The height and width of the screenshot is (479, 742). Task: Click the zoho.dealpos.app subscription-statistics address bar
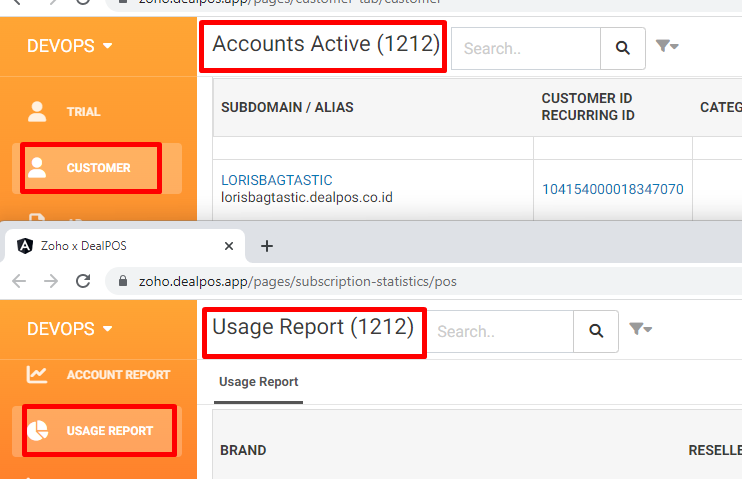point(298,282)
